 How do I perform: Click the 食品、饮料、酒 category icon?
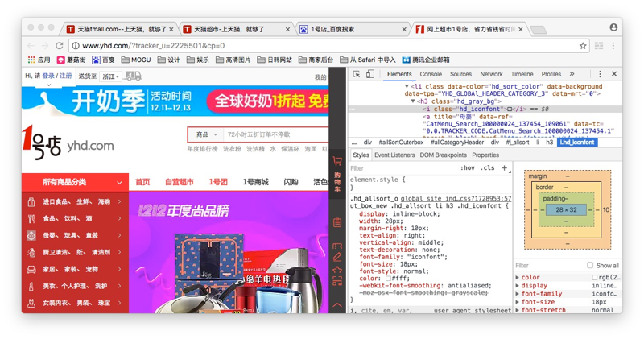[x=31, y=218]
